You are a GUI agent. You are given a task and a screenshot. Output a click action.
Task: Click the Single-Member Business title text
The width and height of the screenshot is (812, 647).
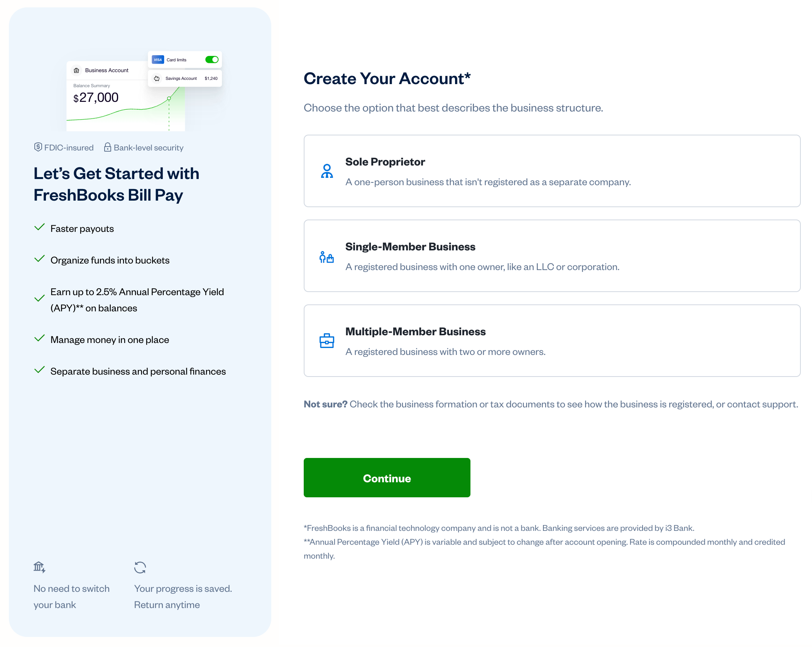tap(410, 247)
